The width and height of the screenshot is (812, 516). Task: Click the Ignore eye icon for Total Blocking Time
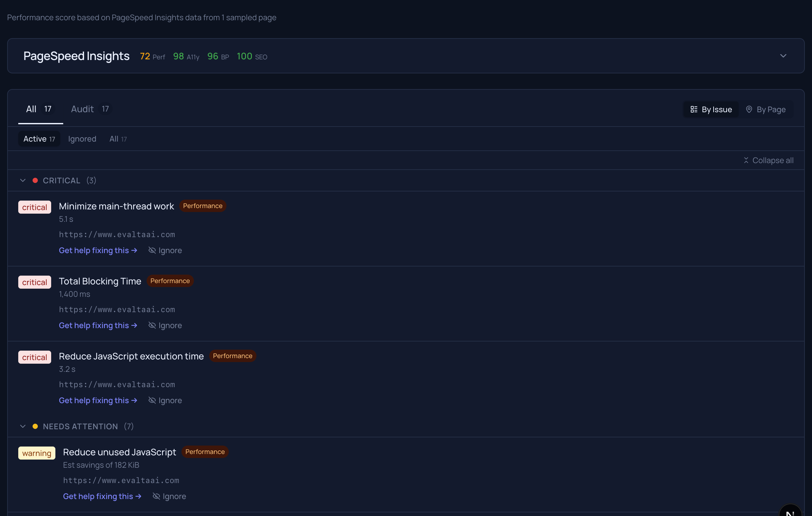tap(152, 325)
